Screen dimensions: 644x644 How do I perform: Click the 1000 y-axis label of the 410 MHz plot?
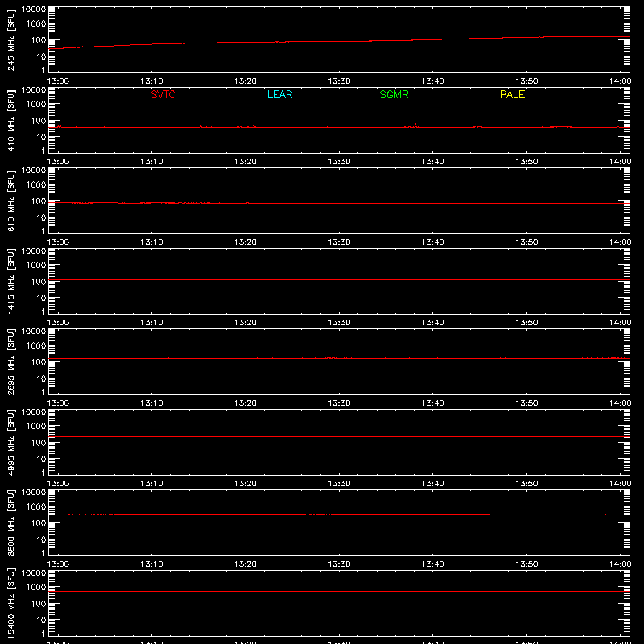[36, 105]
